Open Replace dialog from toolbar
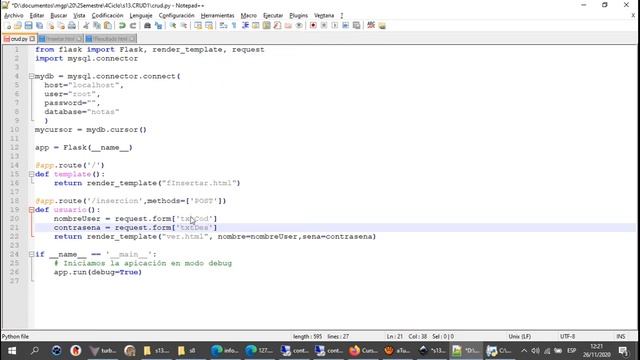The image size is (640, 360). [159, 26]
